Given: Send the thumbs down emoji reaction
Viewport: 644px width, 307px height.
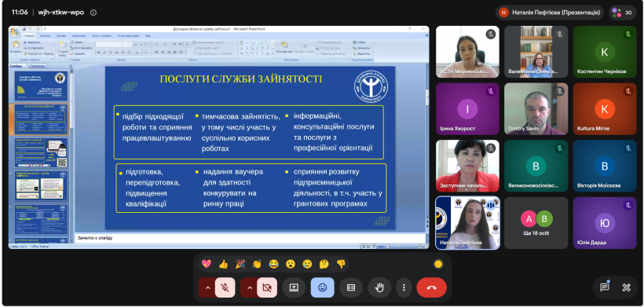Looking at the screenshot, I should pos(341,264).
